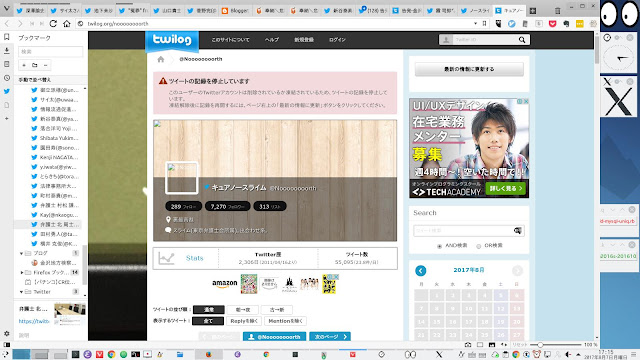Expand the Firefox ブック bookmark folder

point(21,272)
